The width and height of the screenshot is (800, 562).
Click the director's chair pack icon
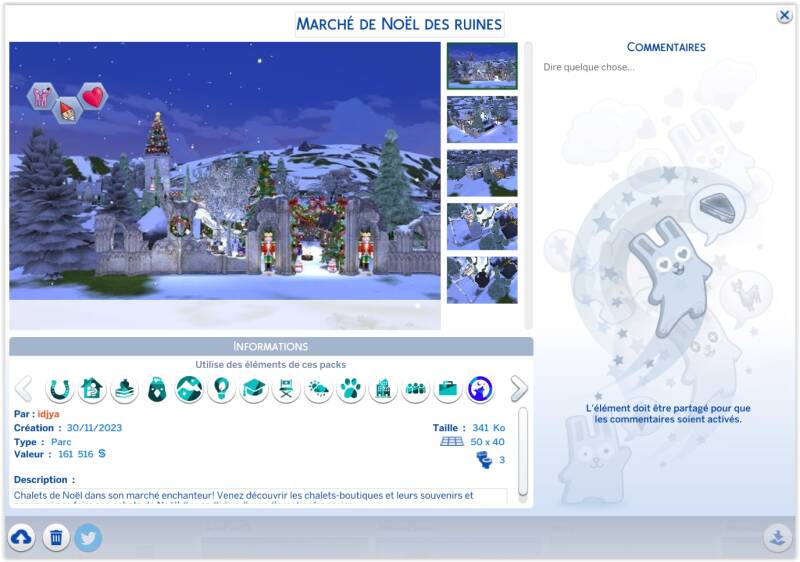point(286,390)
